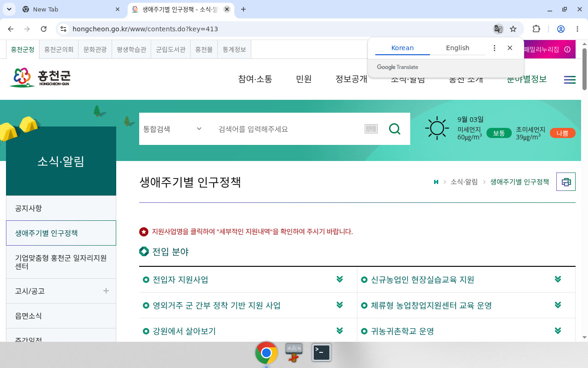The image size is (588, 368).
Task: Switch translation to English
Action: (458, 48)
